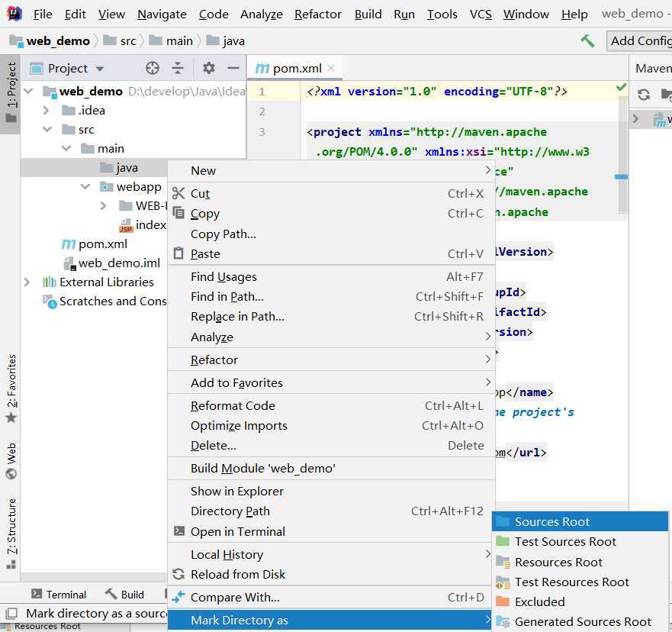This screenshot has height=632, width=672.
Task: Collapse the src folder
Action: (47, 129)
